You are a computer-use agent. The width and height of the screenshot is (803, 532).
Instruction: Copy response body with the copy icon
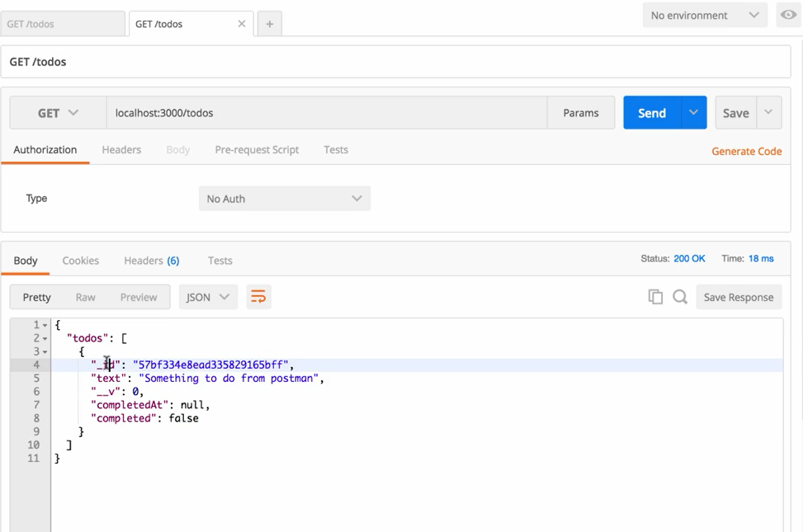[x=655, y=297]
